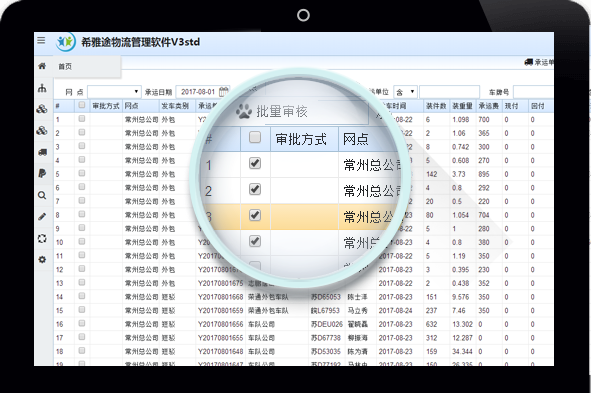The height and width of the screenshot is (393, 591).
Task: Open the 网点 filter dropdown
Action: coord(114,92)
